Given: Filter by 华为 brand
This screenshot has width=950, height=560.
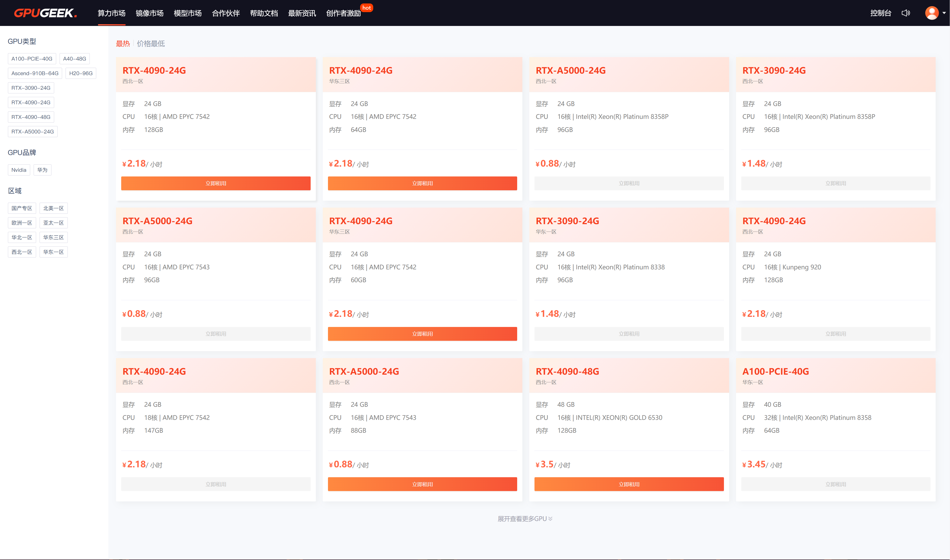Looking at the screenshot, I should click(x=42, y=170).
